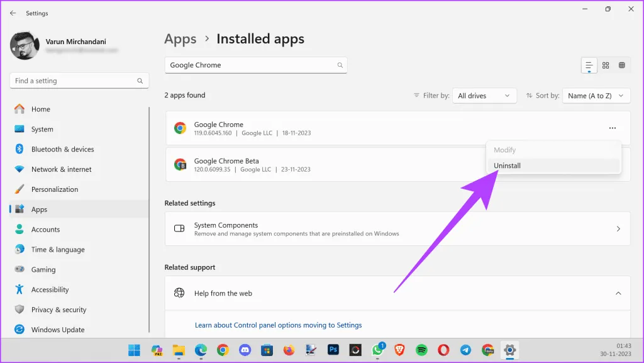Open the Windows Start button on the taskbar

click(x=135, y=350)
